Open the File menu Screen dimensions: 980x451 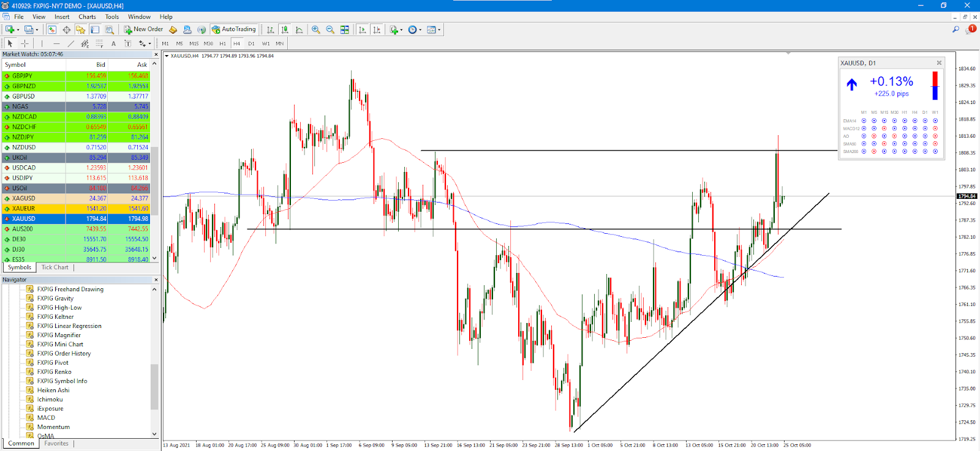click(19, 17)
